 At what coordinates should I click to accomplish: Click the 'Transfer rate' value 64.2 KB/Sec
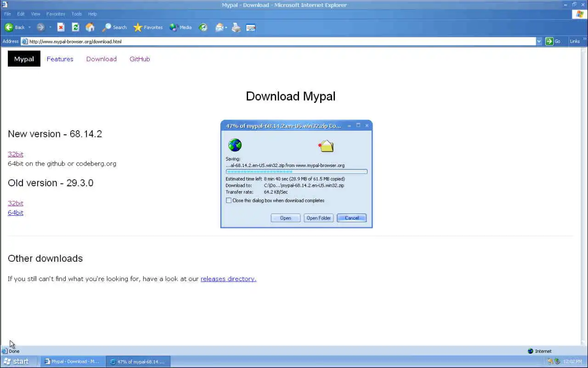tap(276, 192)
